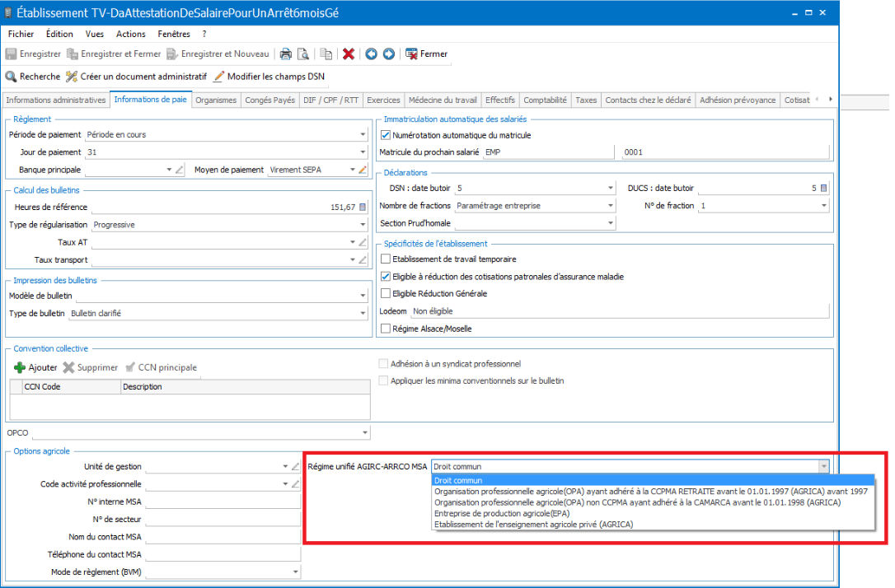This screenshot has width=895, height=588.
Task: Click Créer un document administratif
Action: click(136, 77)
